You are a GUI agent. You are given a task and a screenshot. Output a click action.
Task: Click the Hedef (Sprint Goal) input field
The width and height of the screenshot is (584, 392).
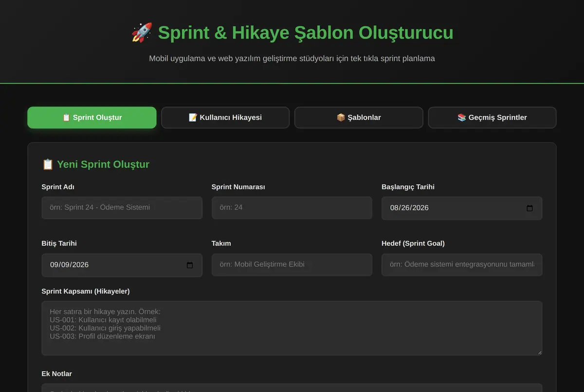pos(462,265)
